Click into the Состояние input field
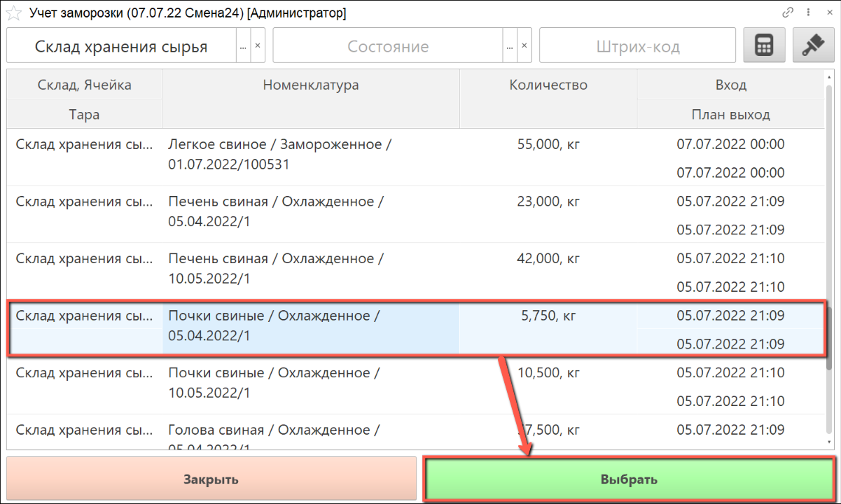Screen dimensions: 841x504 tap(388, 47)
